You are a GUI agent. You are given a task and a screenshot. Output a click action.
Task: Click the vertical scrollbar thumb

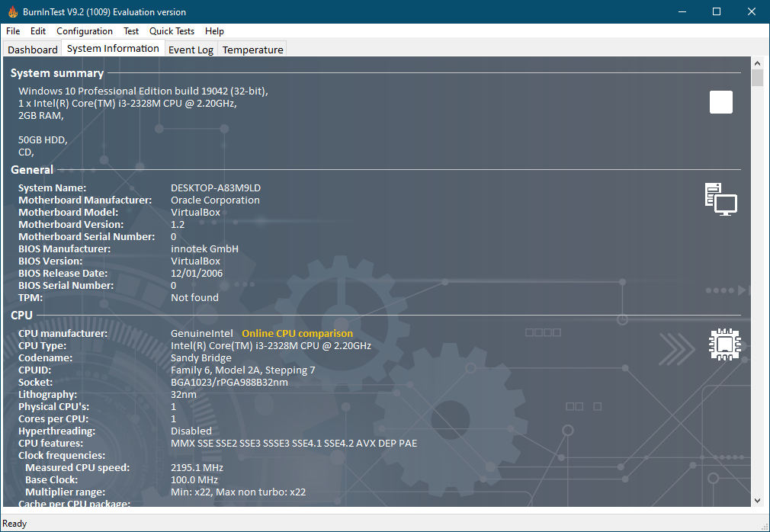pos(757,79)
